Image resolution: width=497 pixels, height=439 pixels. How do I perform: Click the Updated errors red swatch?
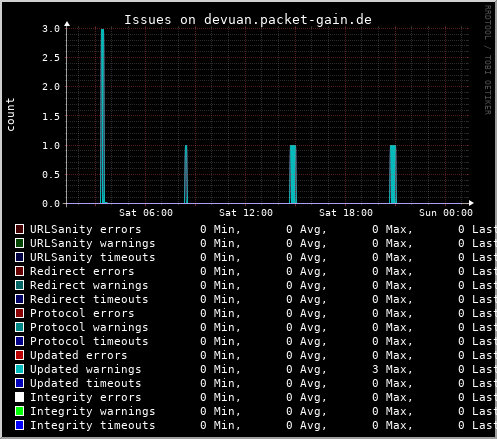pos(19,355)
